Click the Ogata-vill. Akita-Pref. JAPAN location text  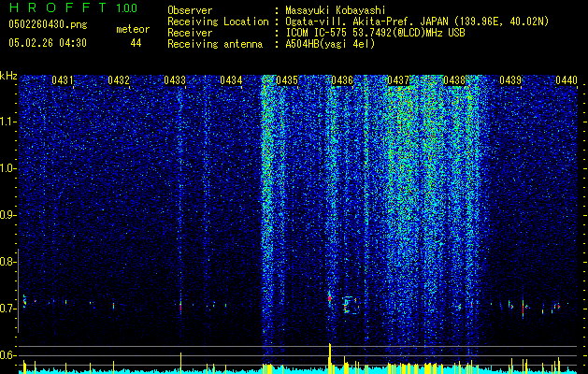pyautogui.click(x=417, y=22)
